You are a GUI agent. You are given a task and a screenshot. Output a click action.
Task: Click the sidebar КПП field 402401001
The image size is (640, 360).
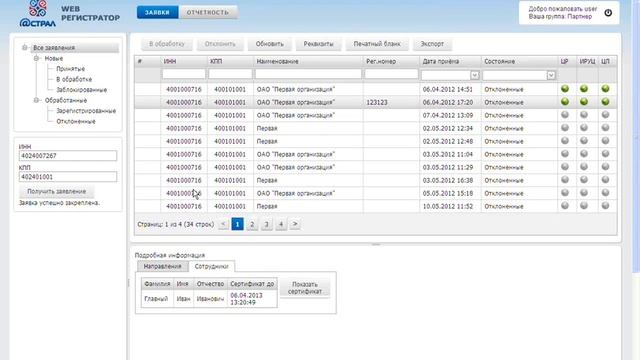click(x=68, y=177)
